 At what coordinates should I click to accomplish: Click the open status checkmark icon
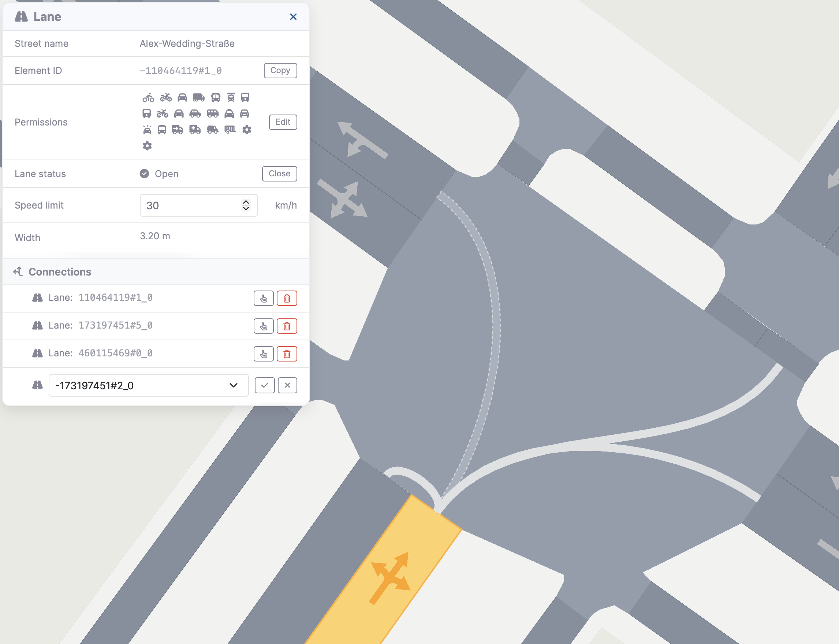click(144, 174)
